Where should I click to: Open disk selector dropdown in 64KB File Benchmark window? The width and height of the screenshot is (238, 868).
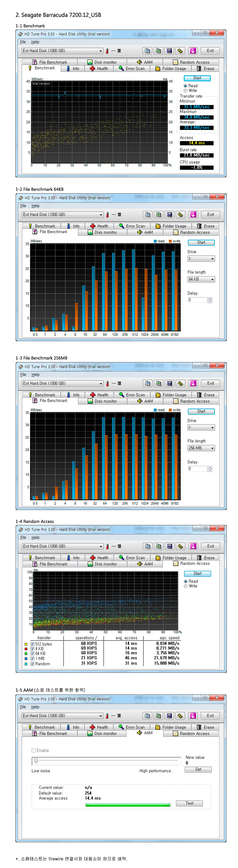pyautogui.click(x=63, y=215)
